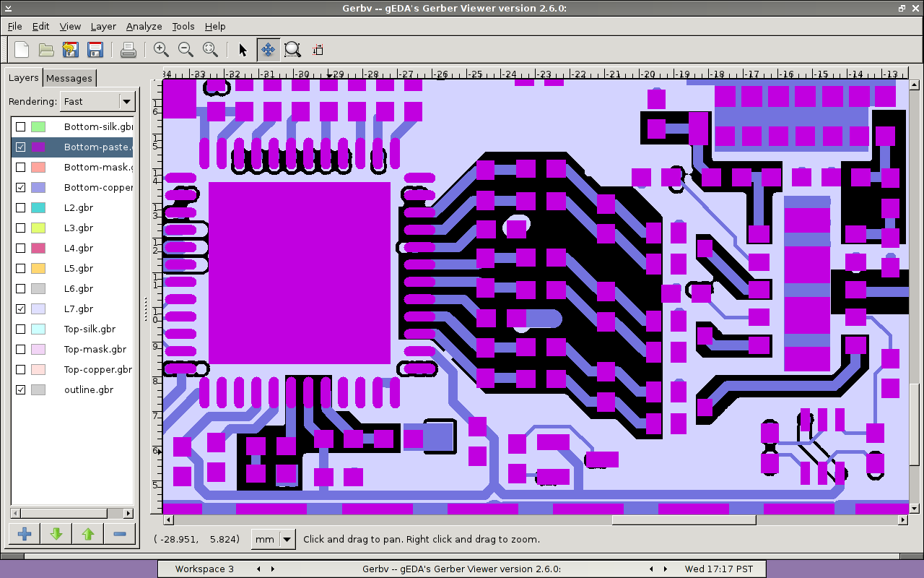Click the Print icon in toolbar

pos(128,50)
